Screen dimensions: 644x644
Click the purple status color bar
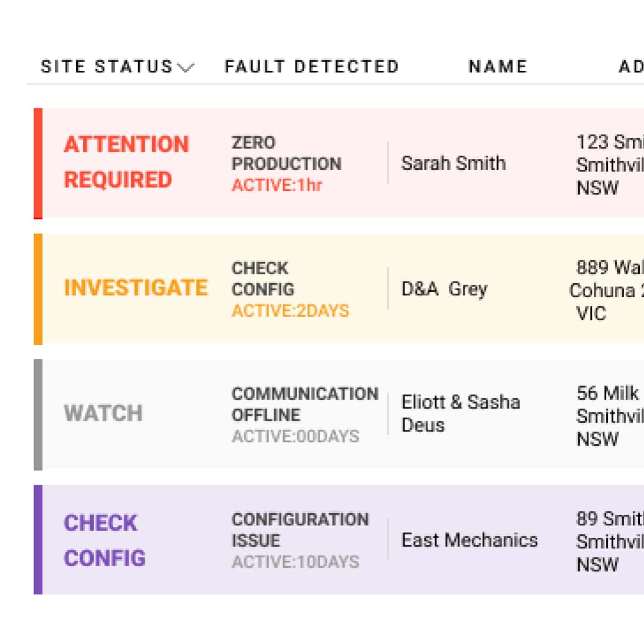[38, 540]
